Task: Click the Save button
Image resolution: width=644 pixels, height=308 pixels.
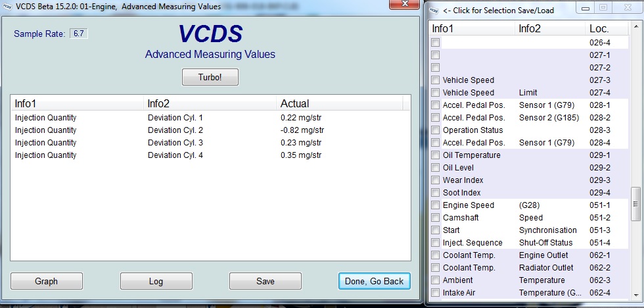Action: pos(265,281)
